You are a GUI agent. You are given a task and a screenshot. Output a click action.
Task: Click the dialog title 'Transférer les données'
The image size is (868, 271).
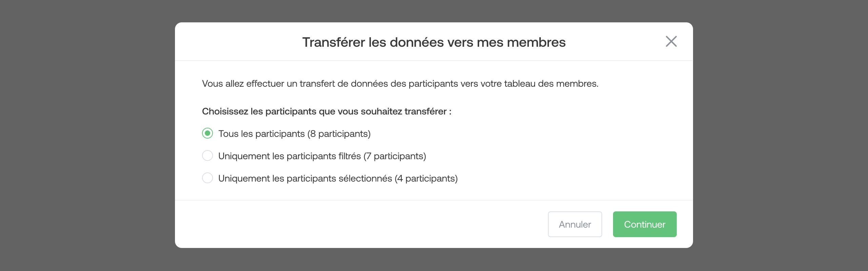pyautogui.click(x=434, y=42)
